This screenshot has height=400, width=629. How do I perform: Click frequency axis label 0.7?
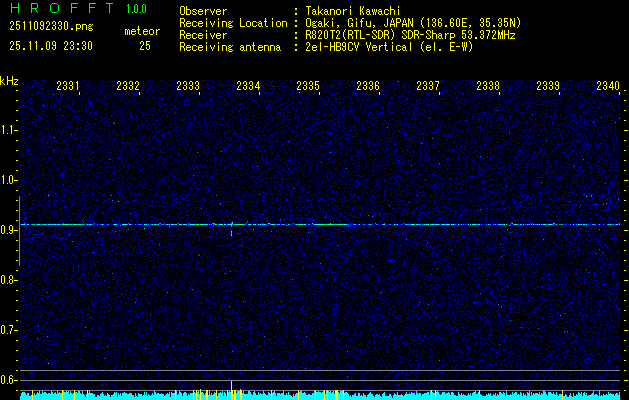(x=8, y=330)
